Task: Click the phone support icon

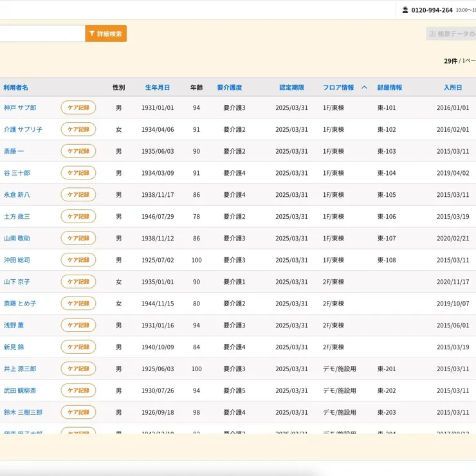Action: pos(405,10)
